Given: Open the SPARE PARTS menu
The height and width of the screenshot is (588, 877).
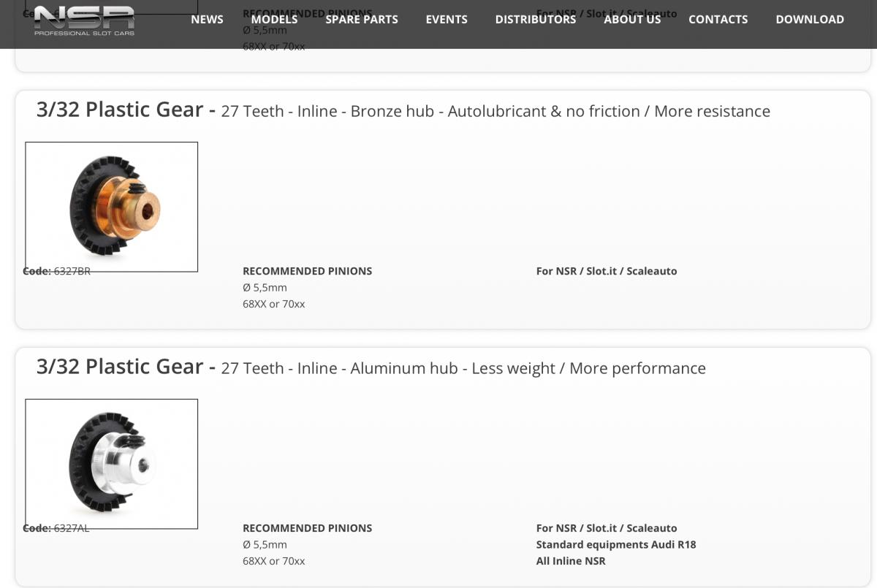Looking at the screenshot, I should pyautogui.click(x=362, y=20).
